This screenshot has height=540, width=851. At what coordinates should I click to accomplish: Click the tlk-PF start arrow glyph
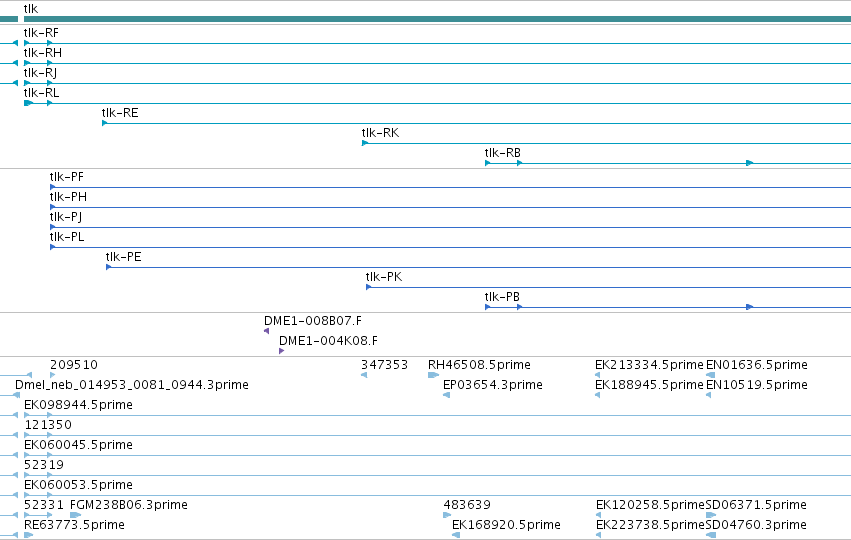coord(53,187)
